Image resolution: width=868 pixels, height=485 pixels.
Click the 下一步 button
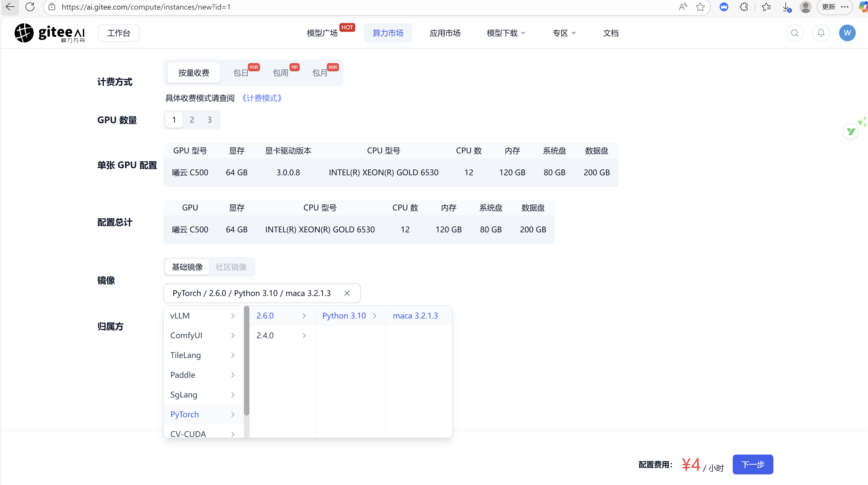coord(753,464)
